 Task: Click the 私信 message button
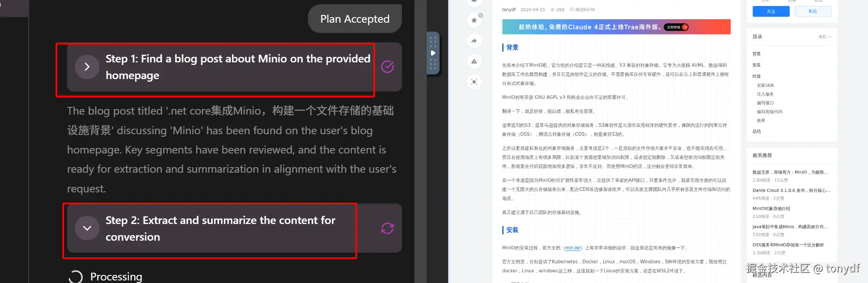pos(813,11)
